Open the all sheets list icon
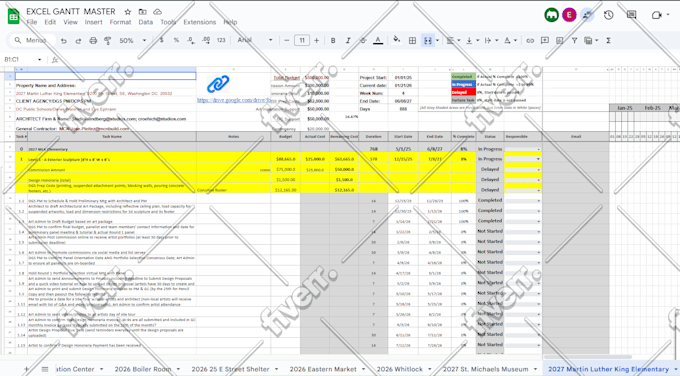680x376 pixels. [45, 369]
